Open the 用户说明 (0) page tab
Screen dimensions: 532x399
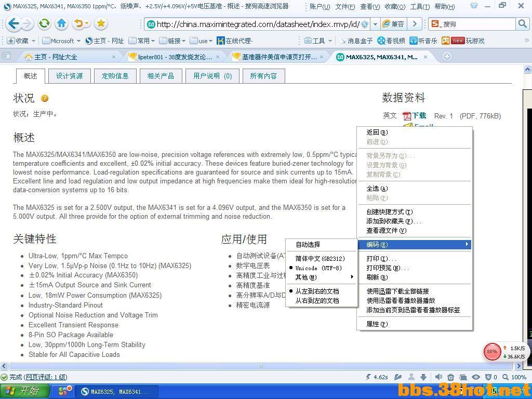(x=212, y=76)
